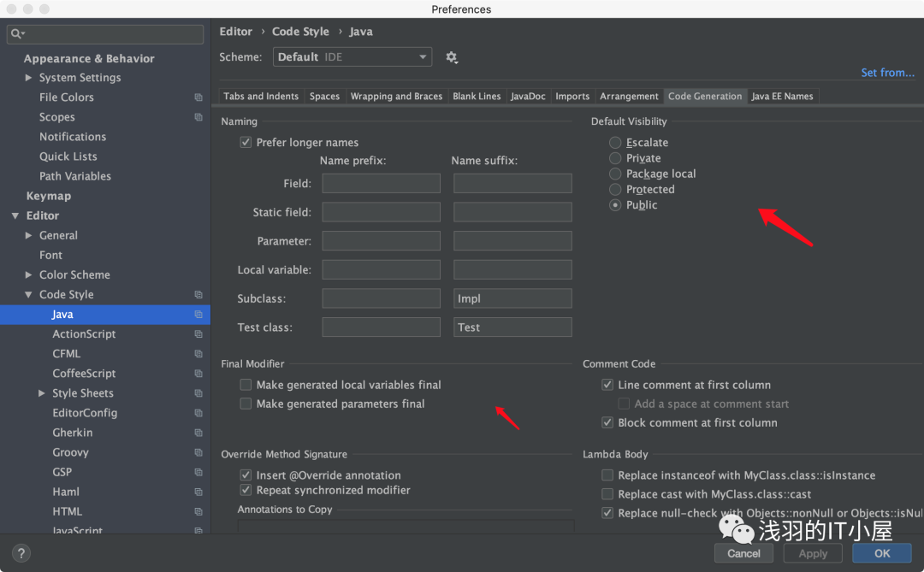Click the project icon beside CFML
This screenshot has height=572, width=924.
(198, 354)
